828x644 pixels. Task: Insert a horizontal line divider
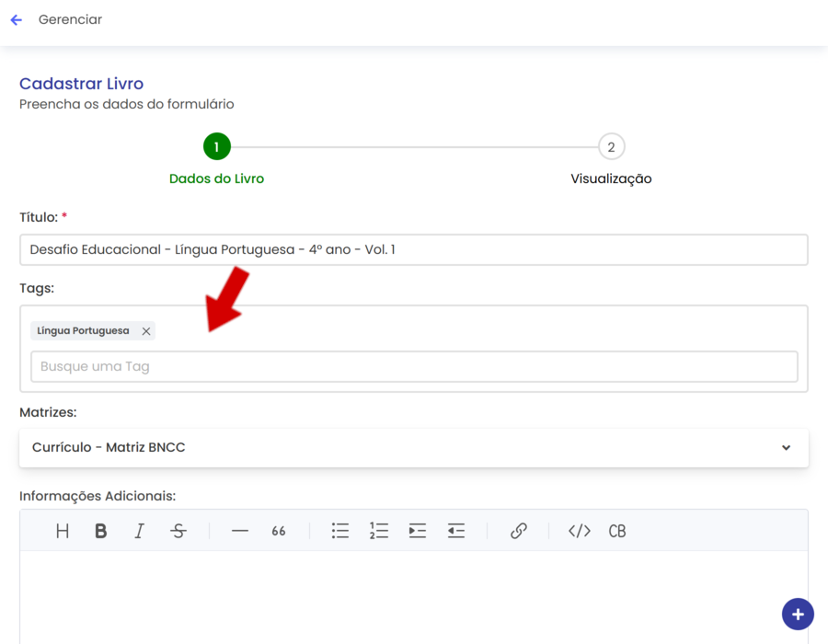[x=240, y=531]
